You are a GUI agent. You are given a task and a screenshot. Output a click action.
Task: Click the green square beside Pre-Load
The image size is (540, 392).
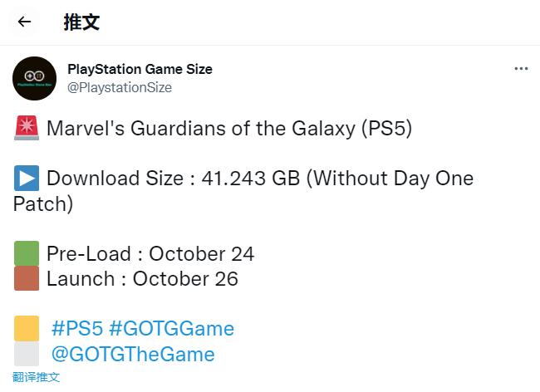coord(27,253)
